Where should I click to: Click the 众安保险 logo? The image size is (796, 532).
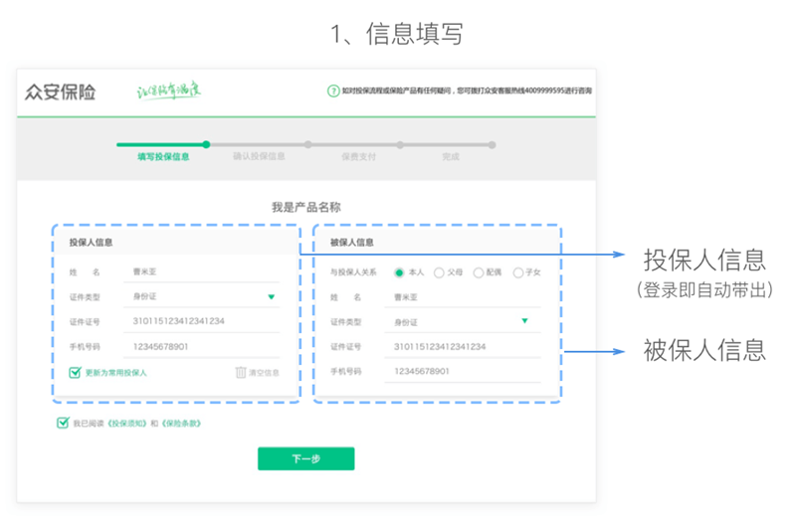click(x=61, y=92)
